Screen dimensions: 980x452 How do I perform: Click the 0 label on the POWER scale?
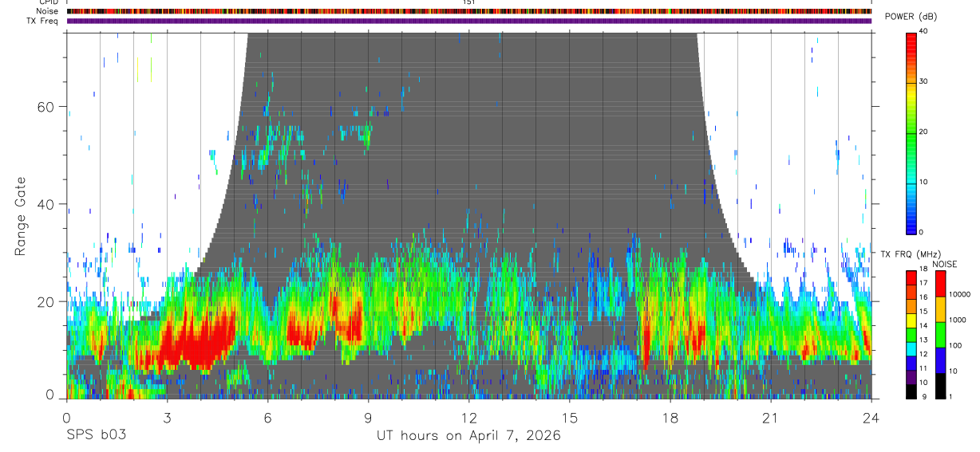[922, 232]
